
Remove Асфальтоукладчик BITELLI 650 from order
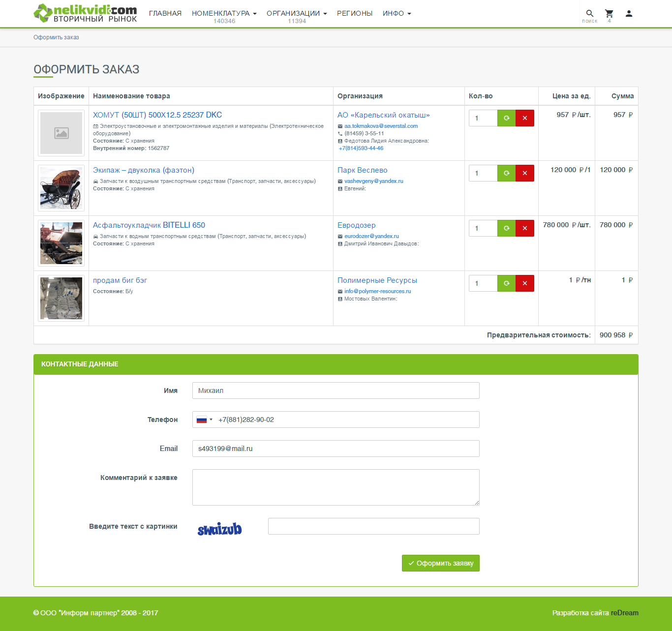click(x=525, y=228)
